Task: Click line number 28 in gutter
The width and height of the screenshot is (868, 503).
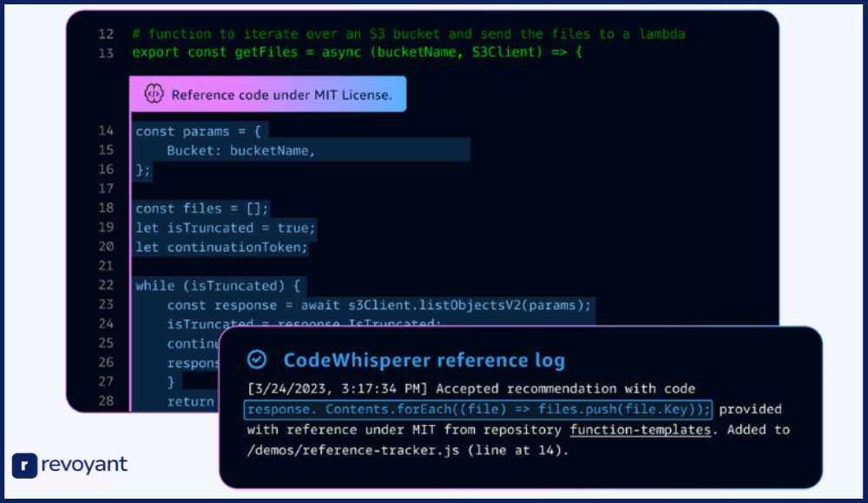Action: pyautogui.click(x=106, y=402)
